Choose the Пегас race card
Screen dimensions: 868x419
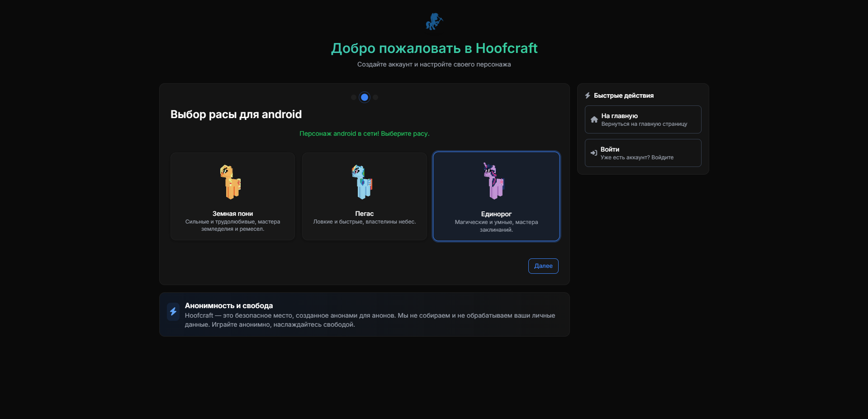point(364,196)
